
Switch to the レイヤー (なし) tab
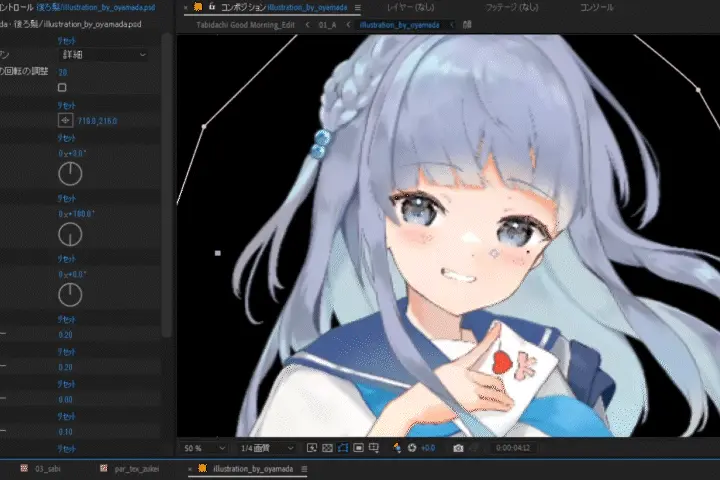pyautogui.click(x=410, y=7)
